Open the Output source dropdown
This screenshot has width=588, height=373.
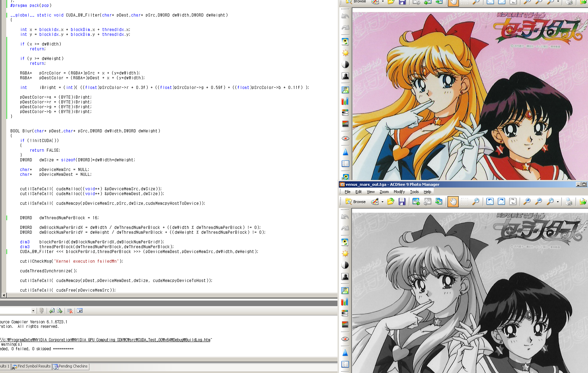(x=33, y=311)
